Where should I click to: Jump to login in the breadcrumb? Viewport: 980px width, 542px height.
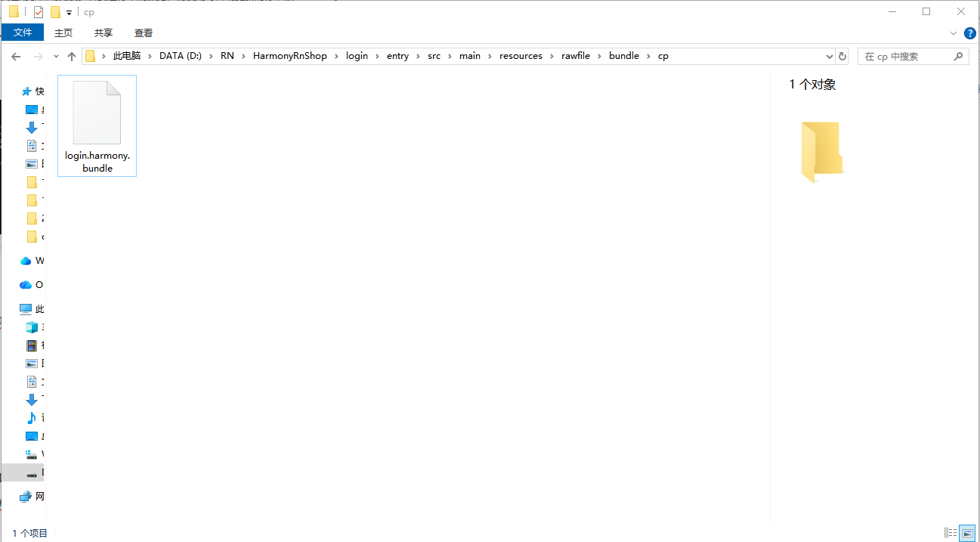point(357,56)
